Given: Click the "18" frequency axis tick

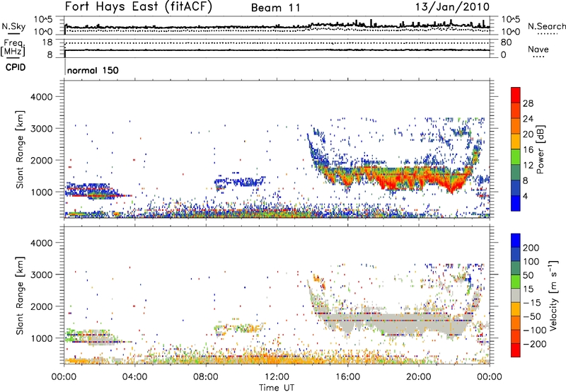Looking at the screenshot, I should pos(47,42).
